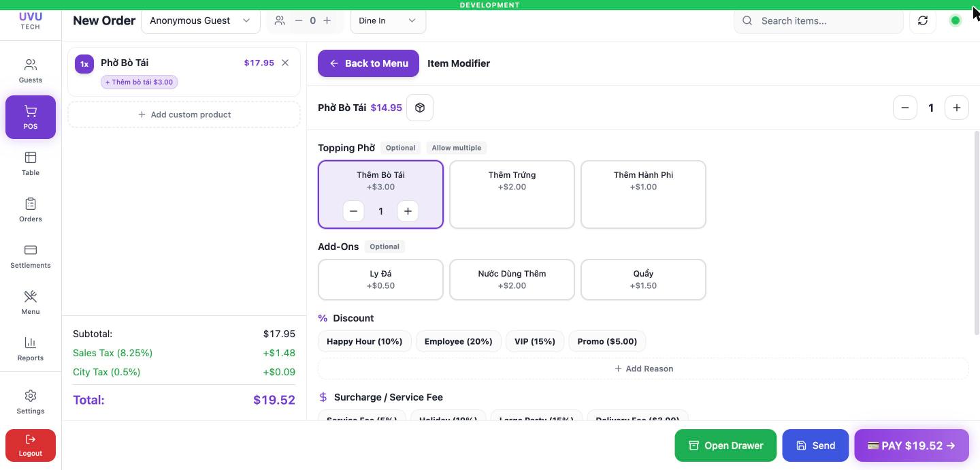Click the modifier panel vertical scrollbar

977,232
